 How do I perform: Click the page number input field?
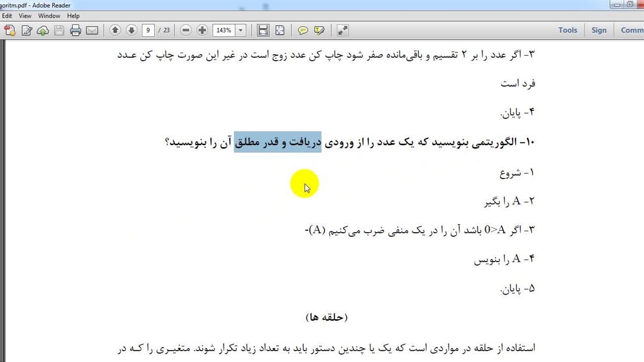[148, 30]
